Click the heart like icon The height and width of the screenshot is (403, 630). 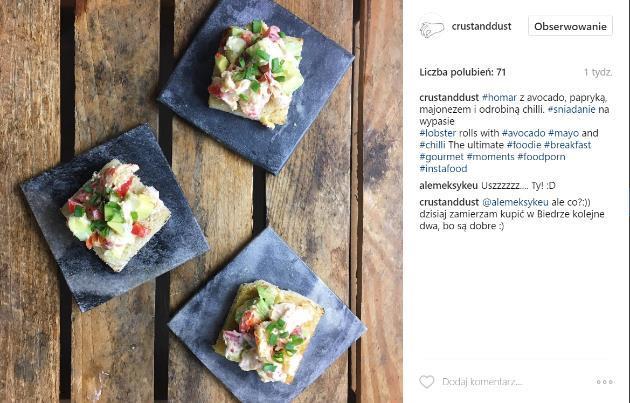[x=427, y=381]
